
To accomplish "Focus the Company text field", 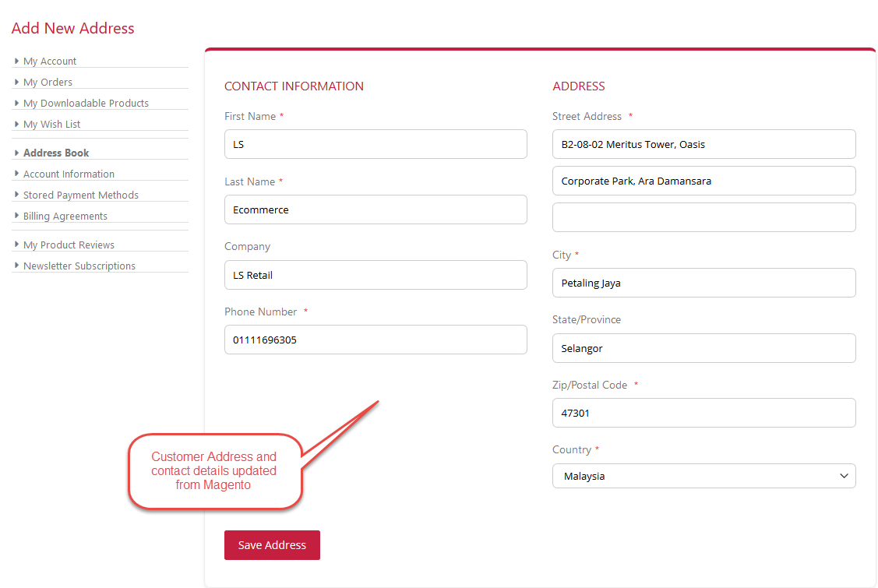I will (x=376, y=275).
